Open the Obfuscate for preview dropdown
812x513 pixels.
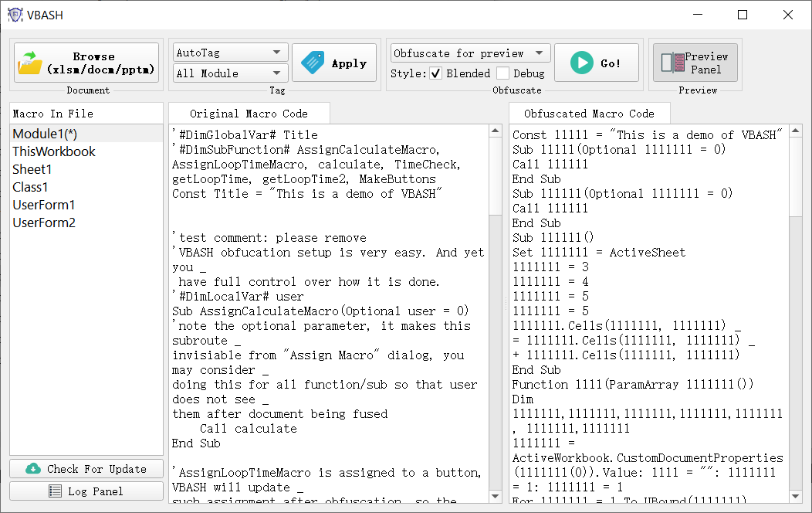[x=470, y=53]
